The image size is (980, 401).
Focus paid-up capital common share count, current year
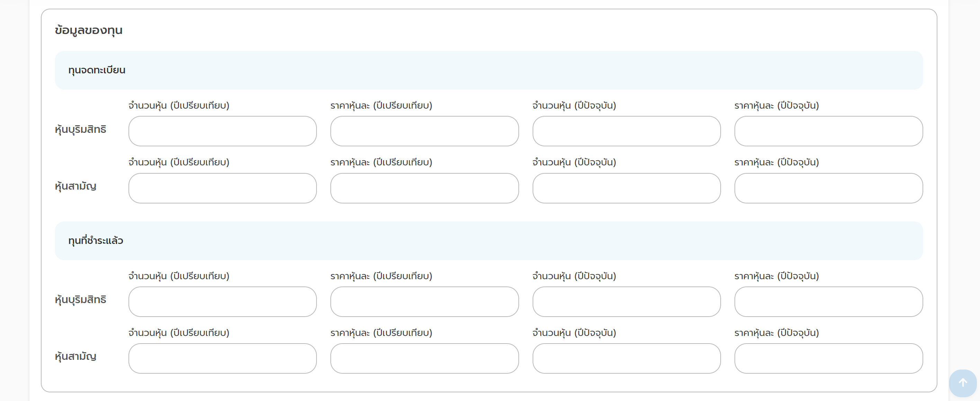coord(626,358)
